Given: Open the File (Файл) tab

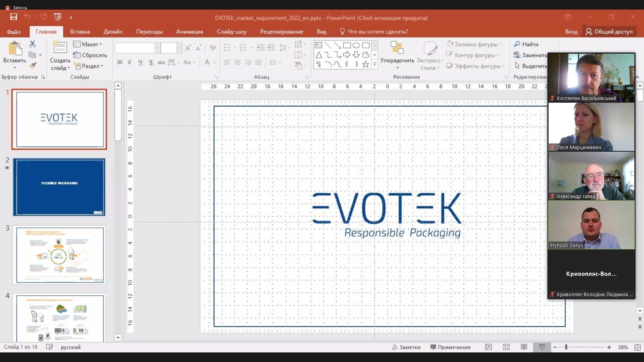Looking at the screenshot, I should (14, 31).
